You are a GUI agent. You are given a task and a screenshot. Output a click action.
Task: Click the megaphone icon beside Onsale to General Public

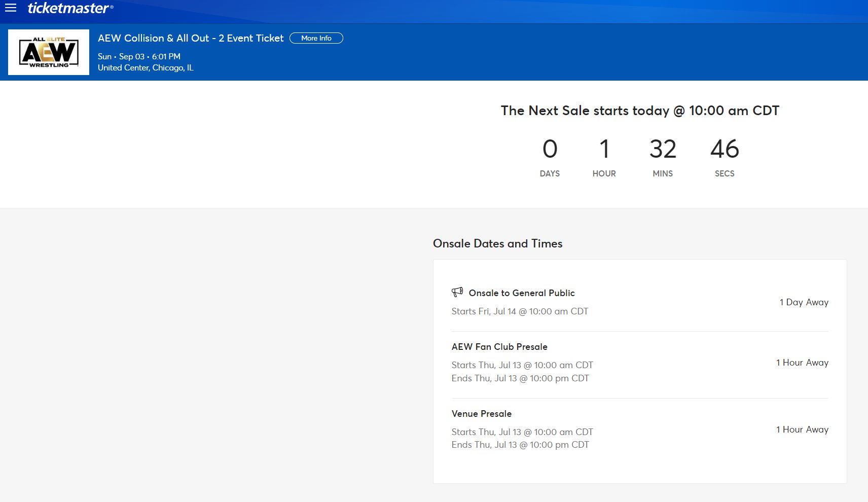(x=457, y=292)
